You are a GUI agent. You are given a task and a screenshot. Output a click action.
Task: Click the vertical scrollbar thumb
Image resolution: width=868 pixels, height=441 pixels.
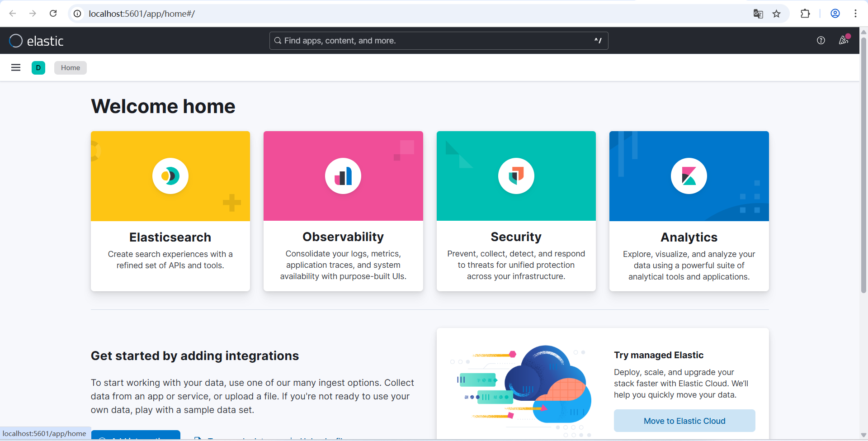[863, 165]
